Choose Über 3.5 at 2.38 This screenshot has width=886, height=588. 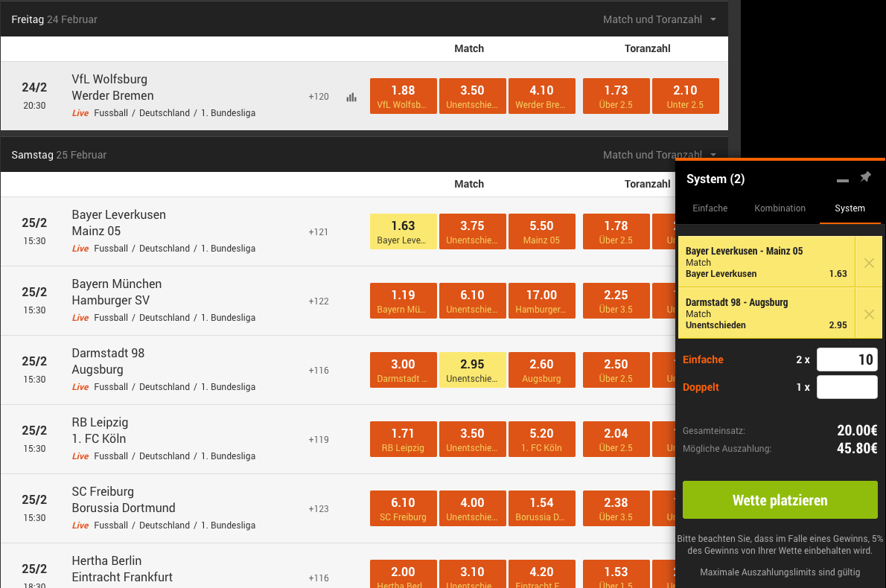click(x=616, y=508)
